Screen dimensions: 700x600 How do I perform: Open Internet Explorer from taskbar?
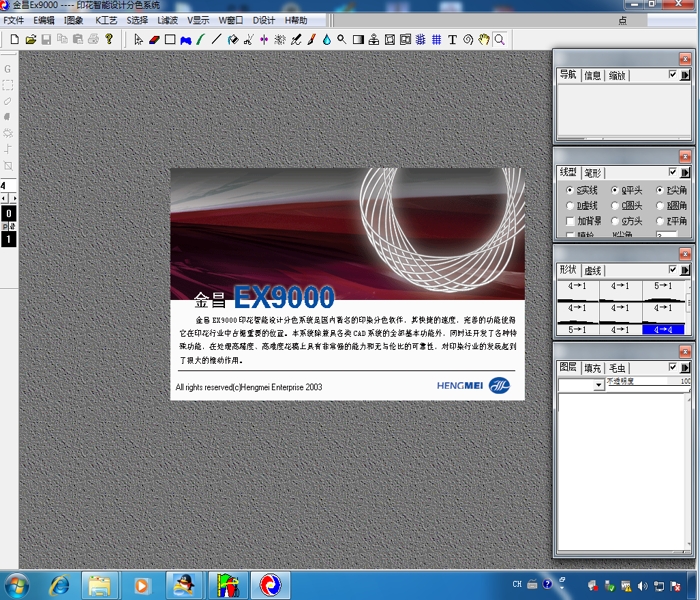(x=59, y=585)
